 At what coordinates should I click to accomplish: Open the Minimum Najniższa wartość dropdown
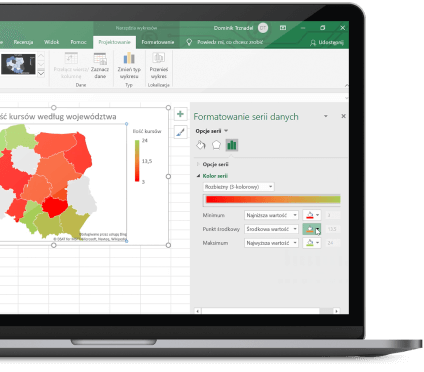click(x=271, y=215)
